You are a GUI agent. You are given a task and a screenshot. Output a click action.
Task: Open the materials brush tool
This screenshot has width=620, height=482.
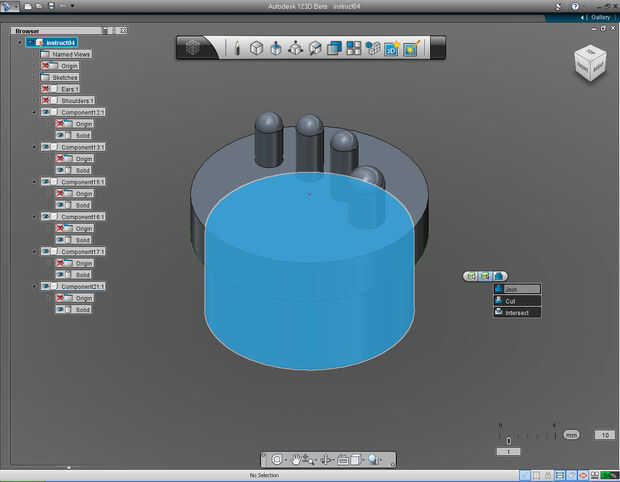pos(412,48)
